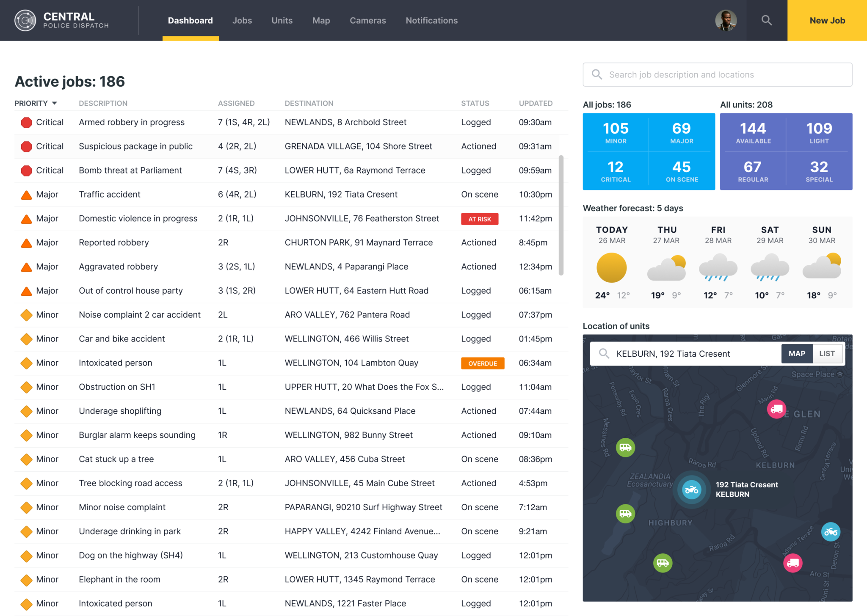
Task: Click the pink truck marker near Aro St
Action: pos(792,563)
